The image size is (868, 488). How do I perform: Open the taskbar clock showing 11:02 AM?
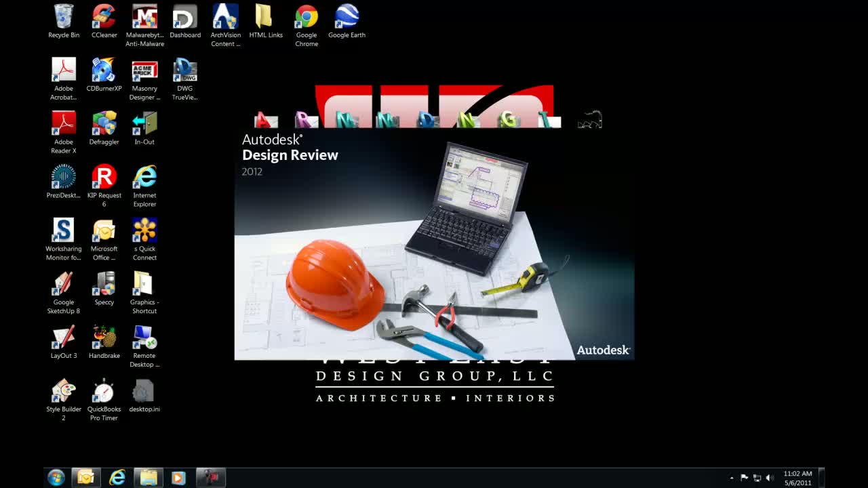(x=797, y=478)
